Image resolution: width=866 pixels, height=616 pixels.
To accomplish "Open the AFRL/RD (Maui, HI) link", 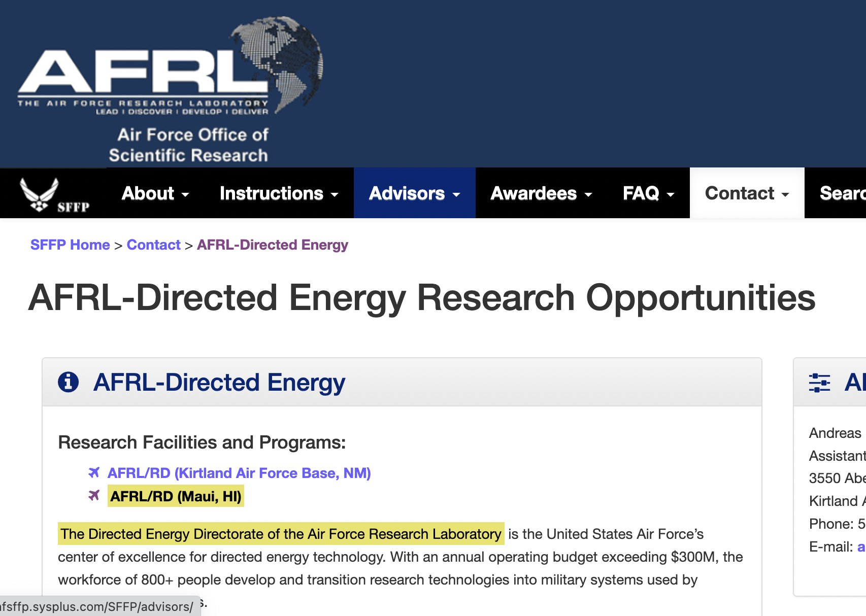I will pyautogui.click(x=176, y=496).
